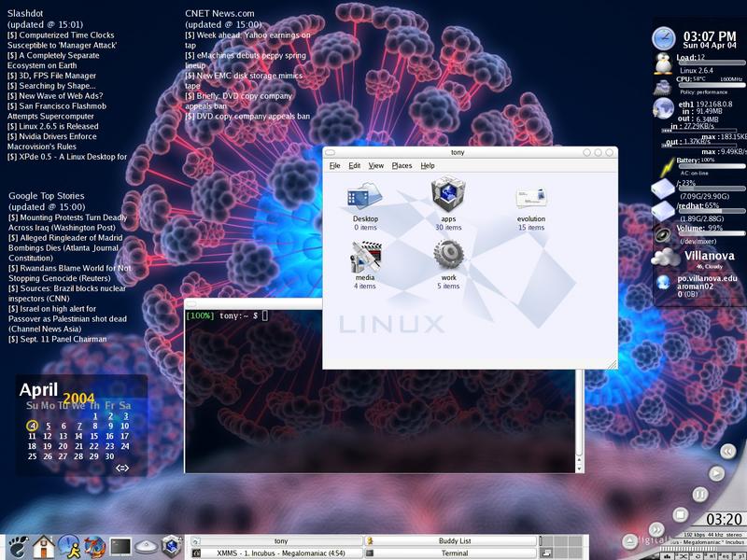
Task: Click the blue clock icon in sidebar
Action: pos(664,39)
